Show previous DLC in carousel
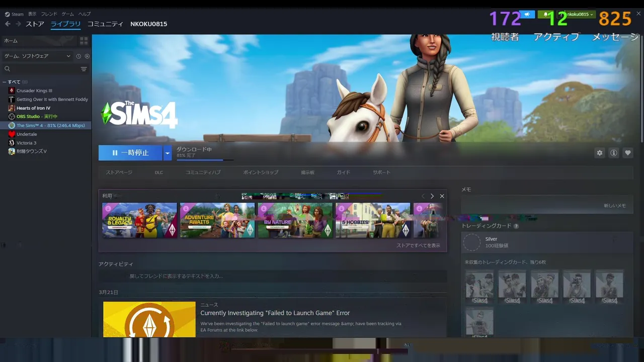Image resolution: width=644 pixels, height=362 pixels. click(423, 196)
